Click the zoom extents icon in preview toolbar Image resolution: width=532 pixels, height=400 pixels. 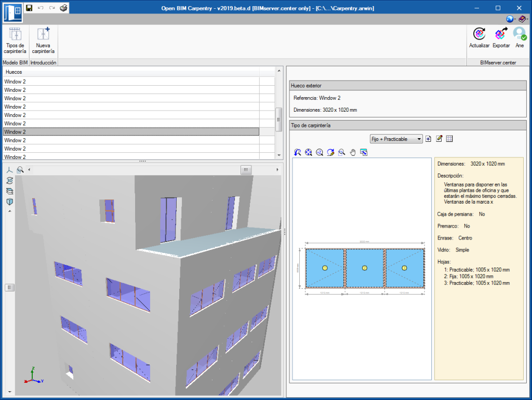[x=309, y=152]
